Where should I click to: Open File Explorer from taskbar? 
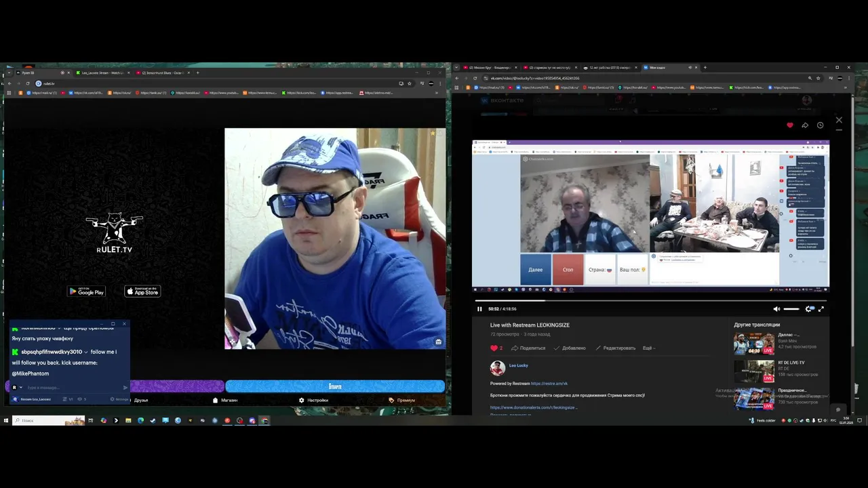tap(128, 420)
